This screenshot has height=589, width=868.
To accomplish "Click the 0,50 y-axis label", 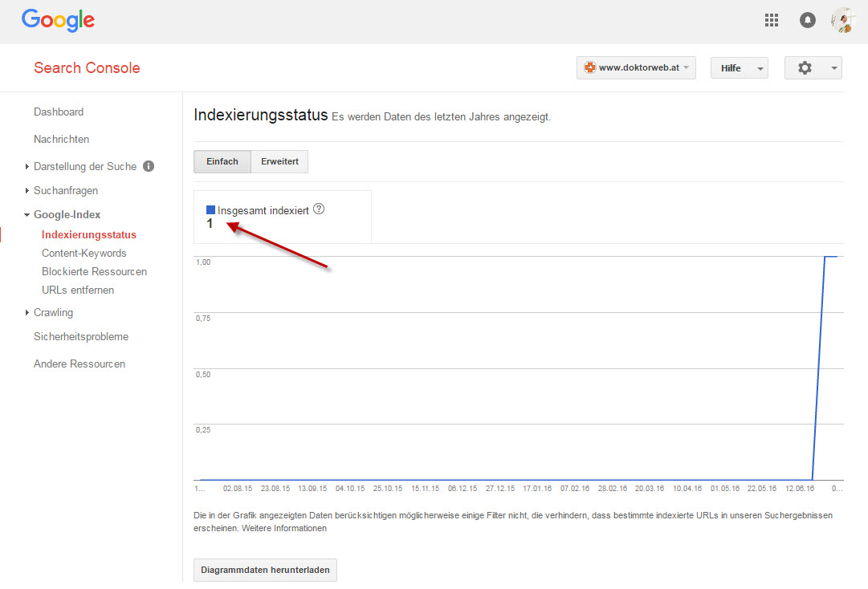I will click(203, 375).
